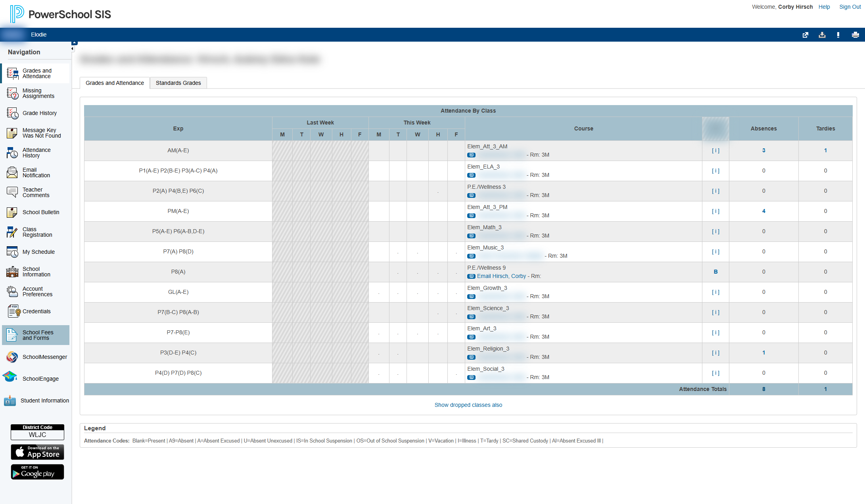Open the Credentials certificate icon
The image size is (865, 504).
click(x=13, y=311)
